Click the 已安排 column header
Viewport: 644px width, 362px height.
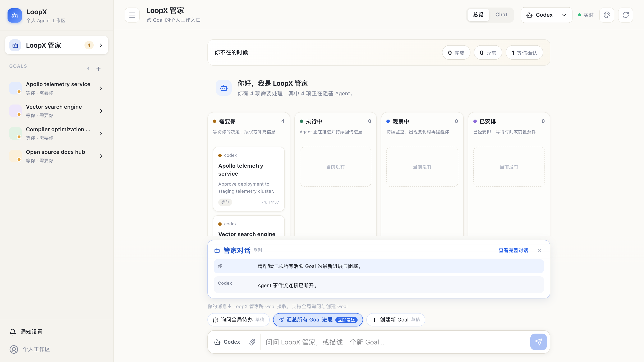coord(509,121)
